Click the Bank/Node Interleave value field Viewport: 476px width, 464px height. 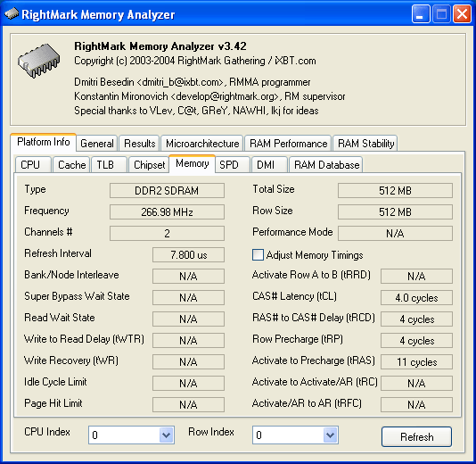188,276
